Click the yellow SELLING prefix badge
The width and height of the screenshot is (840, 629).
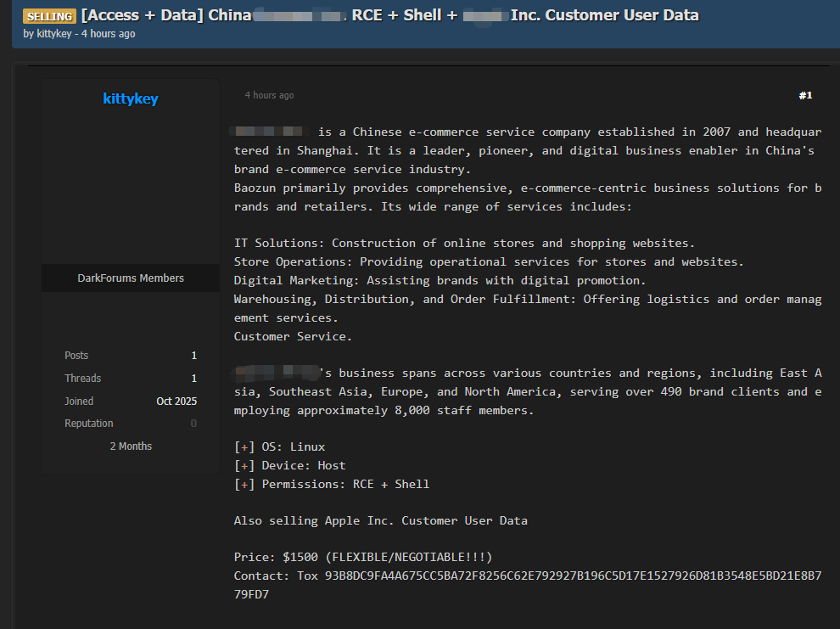pyautogui.click(x=49, y=16)
